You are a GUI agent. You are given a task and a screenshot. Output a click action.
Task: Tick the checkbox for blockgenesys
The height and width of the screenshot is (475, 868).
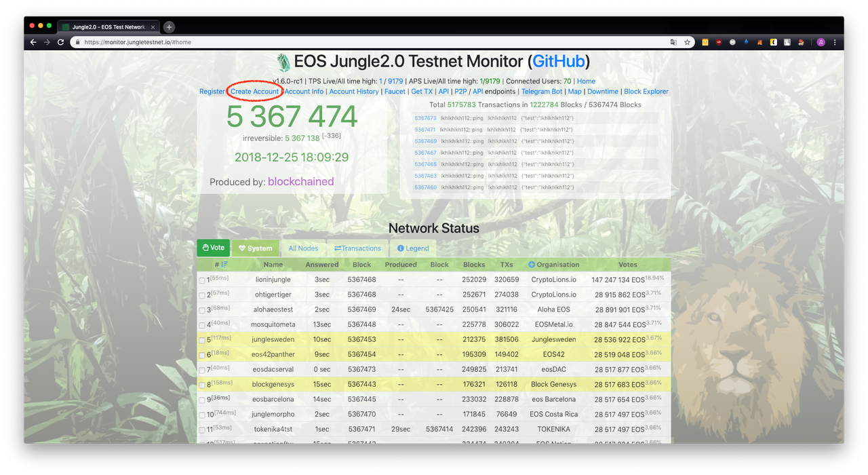point(202,385)
